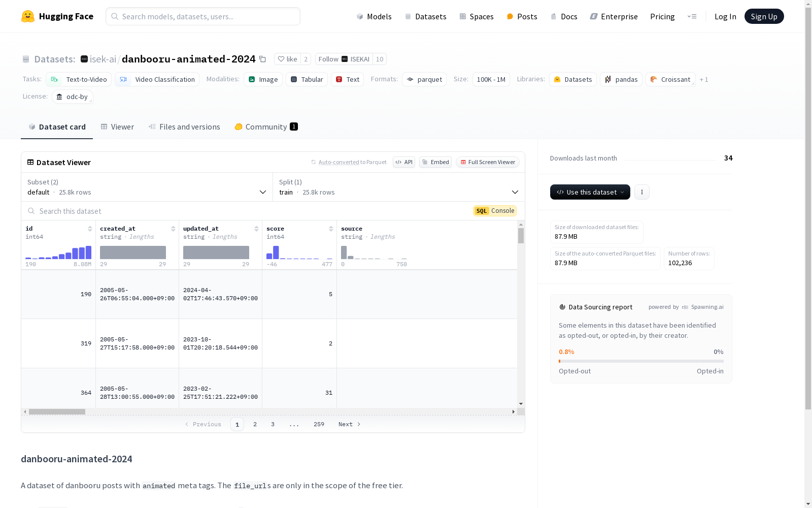
Task: Open the extra navigation menu icon
Action: pos(692,16)
